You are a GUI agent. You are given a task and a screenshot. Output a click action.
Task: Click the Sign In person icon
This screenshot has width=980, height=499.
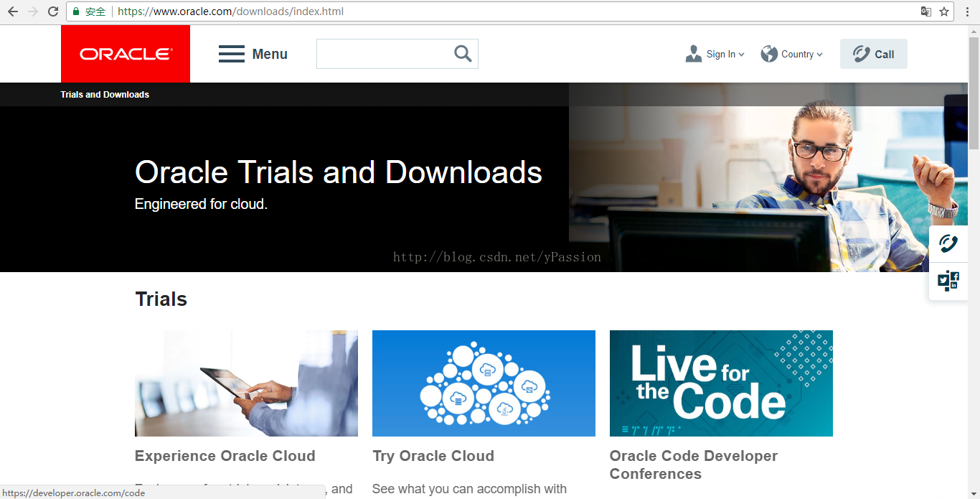[694, 54]
